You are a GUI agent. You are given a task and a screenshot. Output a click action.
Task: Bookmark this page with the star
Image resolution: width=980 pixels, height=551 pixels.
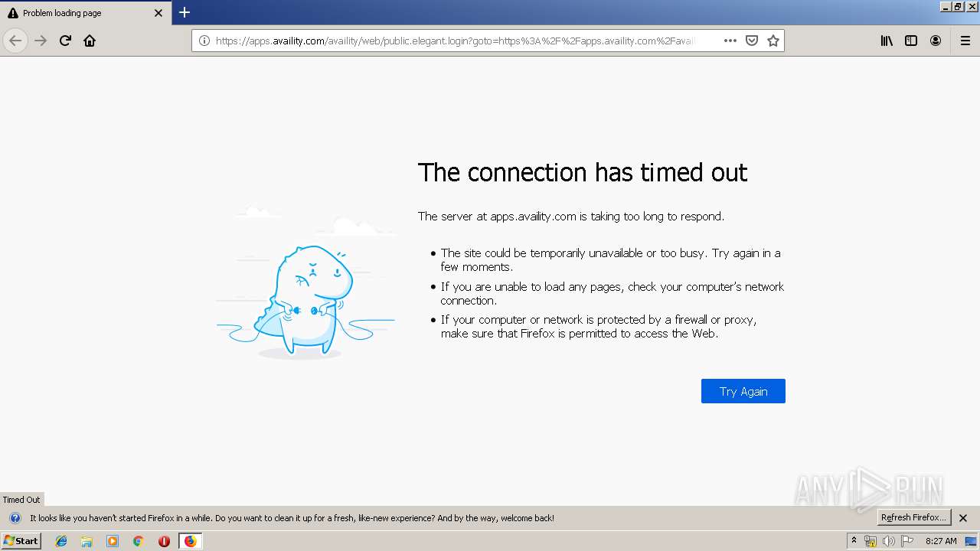point(773,41)
